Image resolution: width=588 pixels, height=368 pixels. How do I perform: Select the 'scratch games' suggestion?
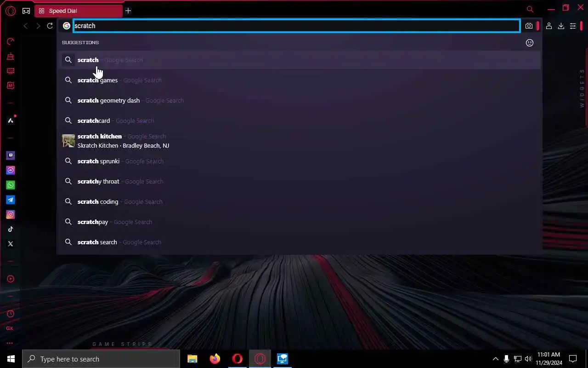[x=300, y=80]
